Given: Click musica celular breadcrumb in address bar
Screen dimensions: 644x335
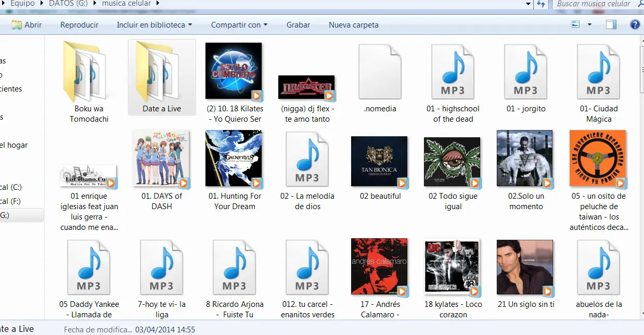Looking at the screenshot, I should 126,4.
